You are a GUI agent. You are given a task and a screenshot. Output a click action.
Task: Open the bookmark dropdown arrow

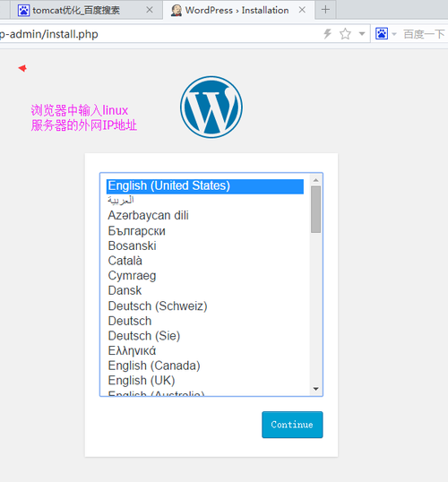point(362,34)
